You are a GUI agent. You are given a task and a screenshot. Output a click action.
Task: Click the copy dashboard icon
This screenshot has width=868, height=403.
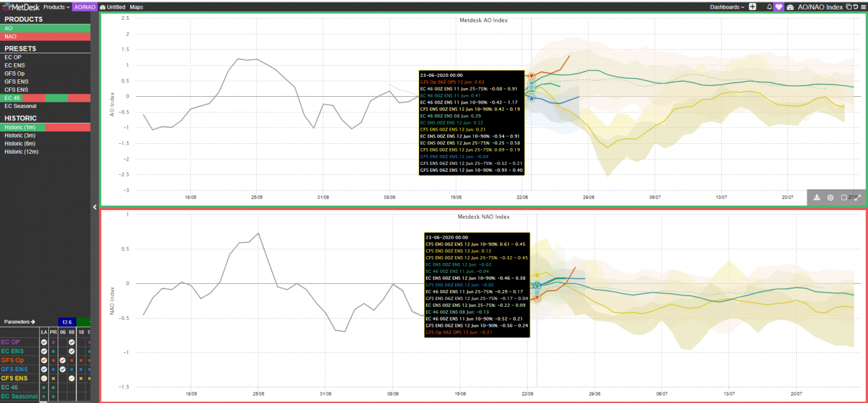point(849,7)
